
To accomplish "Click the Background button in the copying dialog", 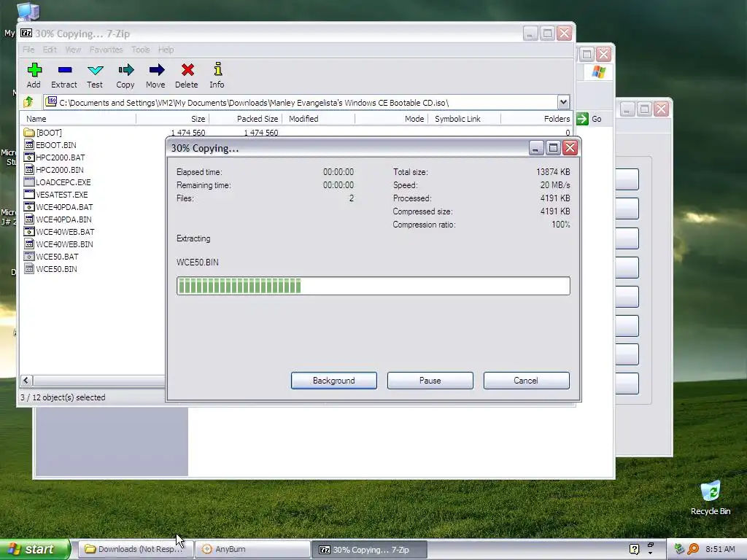I will (x=334, y=381).
